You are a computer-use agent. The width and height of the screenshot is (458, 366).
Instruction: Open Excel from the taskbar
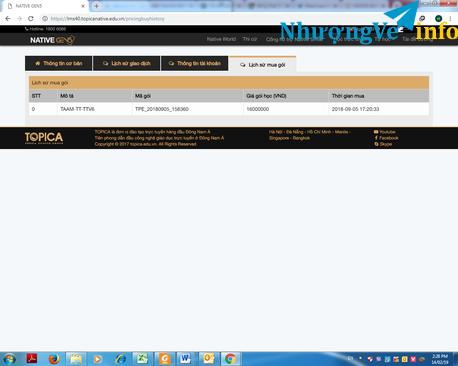pyautogui.click(x=142, y=359)
